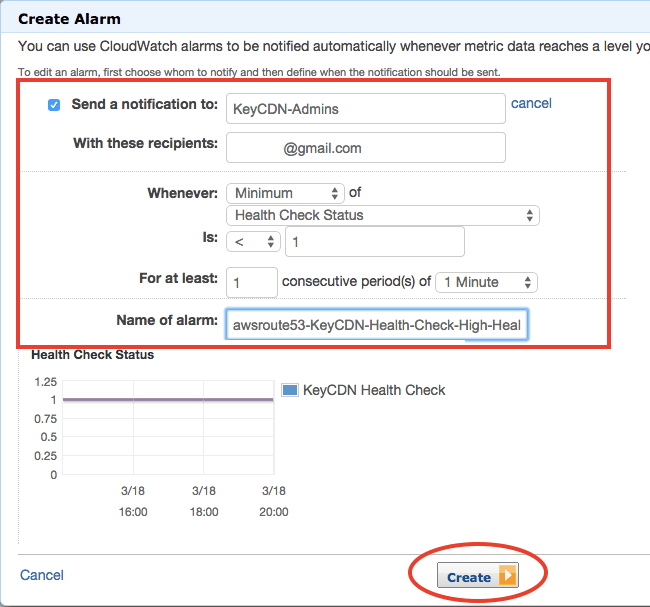Click the threshold value field containing 1
This screenshot has height=607, width=650.
click(375, 242)
